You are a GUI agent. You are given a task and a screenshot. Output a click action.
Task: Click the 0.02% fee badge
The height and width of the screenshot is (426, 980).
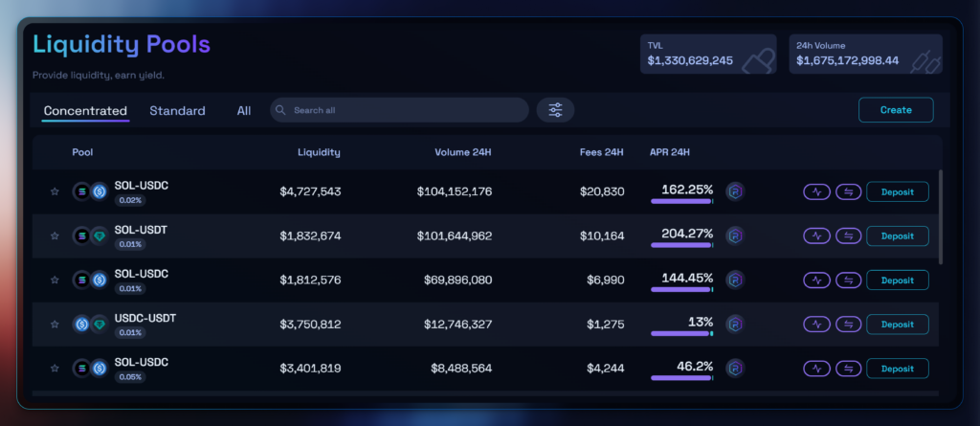click(x=130, y=200)
